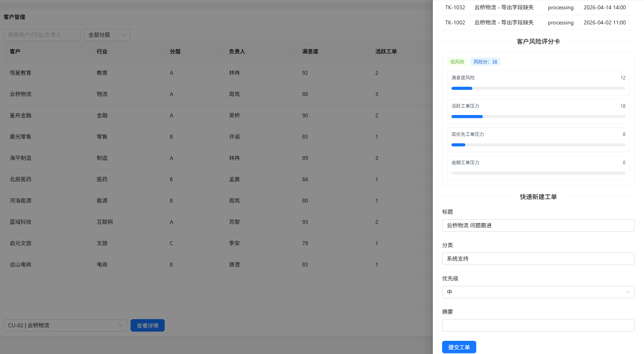This screenshot has width=644, height=354.
Task: Click the 满意度风险 progress bar
Action: click(538, 88)
